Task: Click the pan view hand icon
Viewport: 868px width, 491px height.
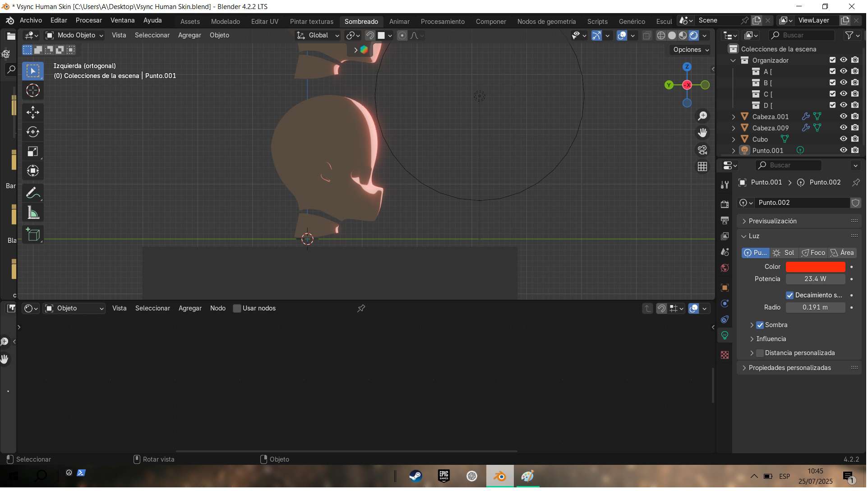Action: pos(703,133)
